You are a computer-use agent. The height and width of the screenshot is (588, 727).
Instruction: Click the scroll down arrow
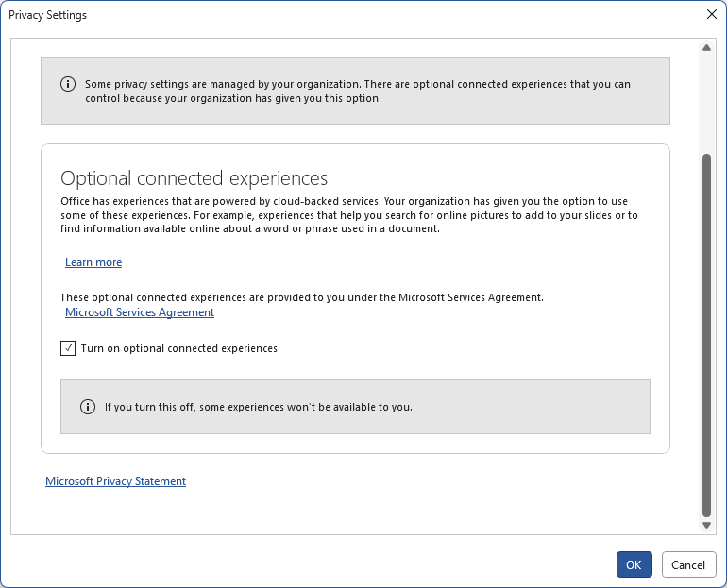point(706,525)
